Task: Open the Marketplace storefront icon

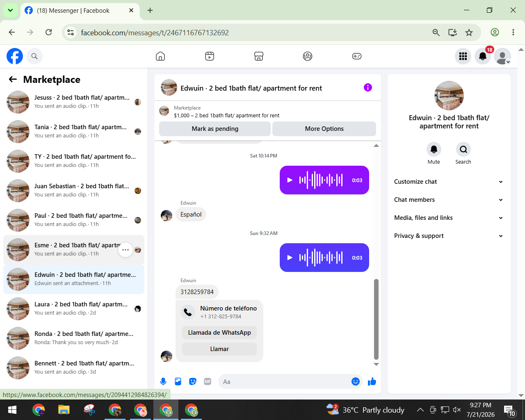Action: (259, 56)
